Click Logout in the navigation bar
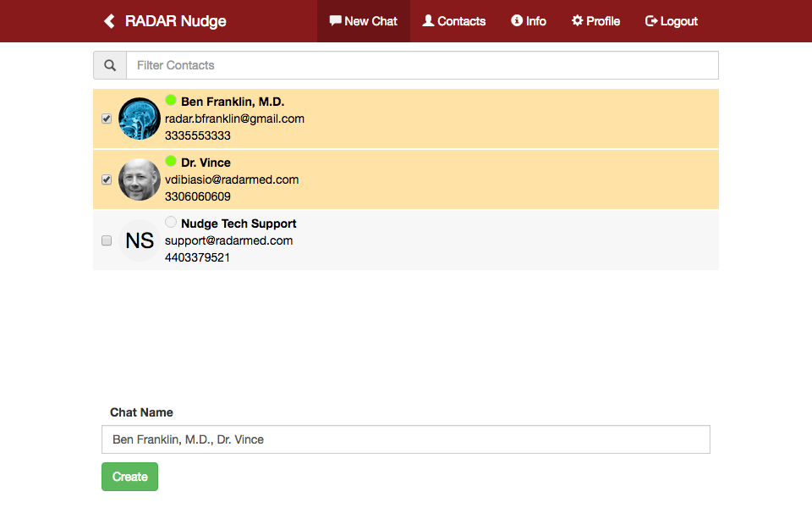The image size is (812, 508). point(671,21)
